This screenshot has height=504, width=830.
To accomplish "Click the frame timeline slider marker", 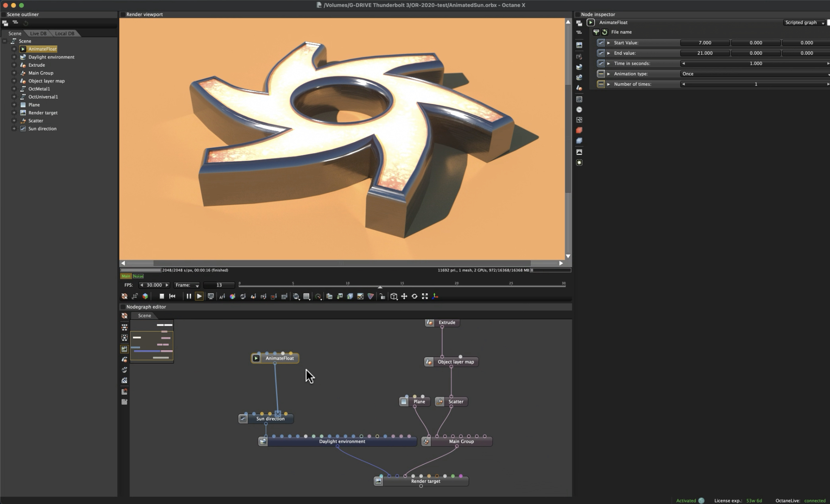I will [x=380, y=287].
